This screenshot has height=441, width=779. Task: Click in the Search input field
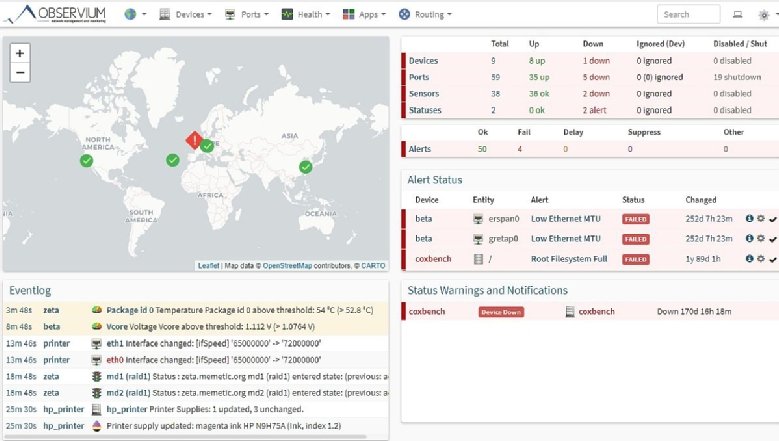coord(688,15)
